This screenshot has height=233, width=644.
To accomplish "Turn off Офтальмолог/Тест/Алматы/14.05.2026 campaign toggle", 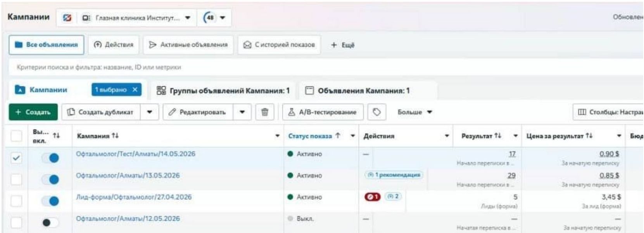I will (x=50, y=158).
